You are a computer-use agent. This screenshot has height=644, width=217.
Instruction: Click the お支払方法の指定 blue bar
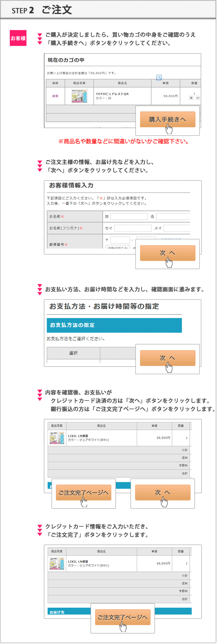[114, 325]
